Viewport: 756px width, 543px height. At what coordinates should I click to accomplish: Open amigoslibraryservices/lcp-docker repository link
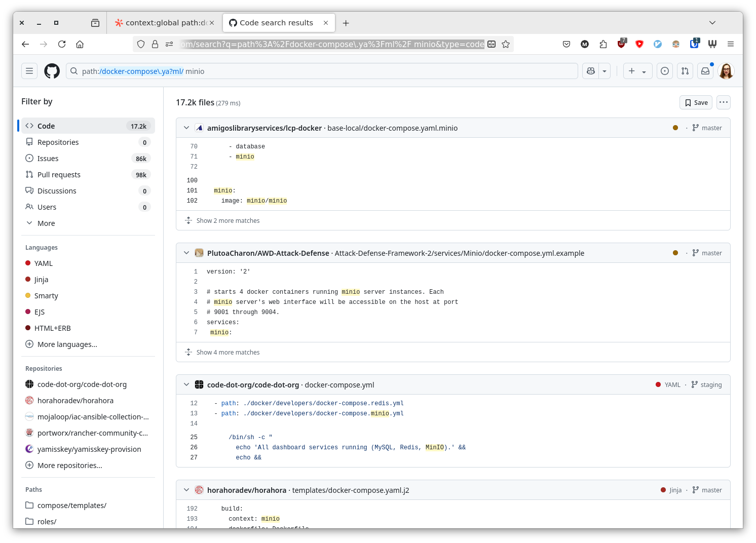point(264,128)
